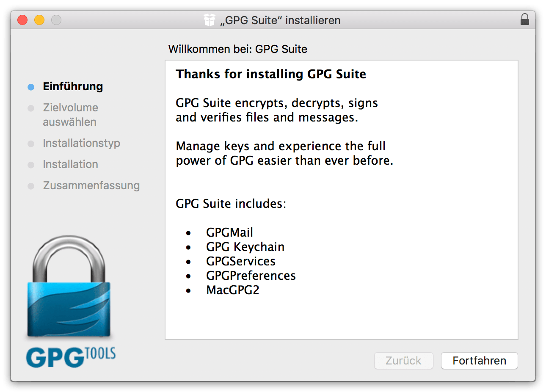Click the blue Einführung step bullet
This screenshot has height=392, width=546.
[31, 87]
